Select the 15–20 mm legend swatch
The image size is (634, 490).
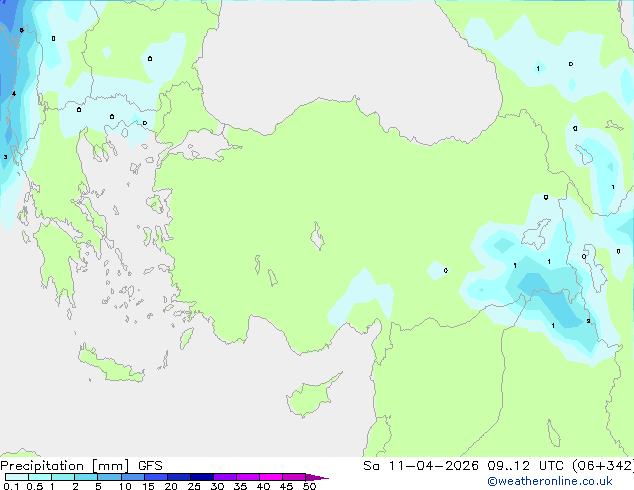click(156, 477)
